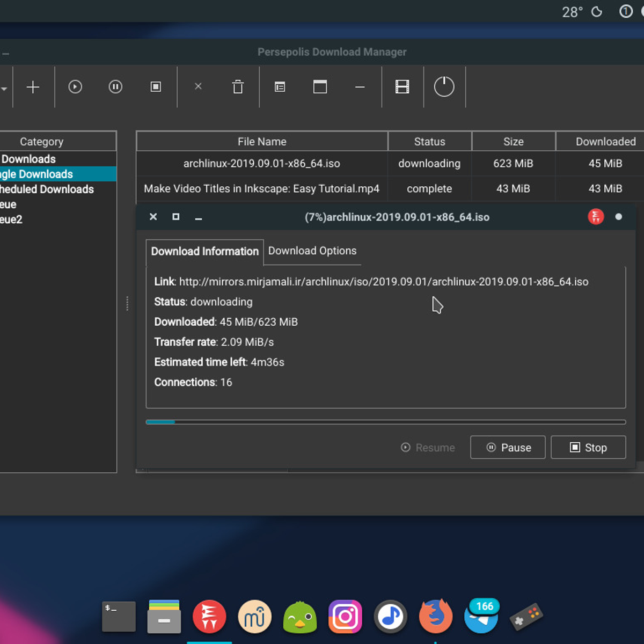644x644 pixels.
Task: Switch to the Download Options tab
Action: (312, 251)
